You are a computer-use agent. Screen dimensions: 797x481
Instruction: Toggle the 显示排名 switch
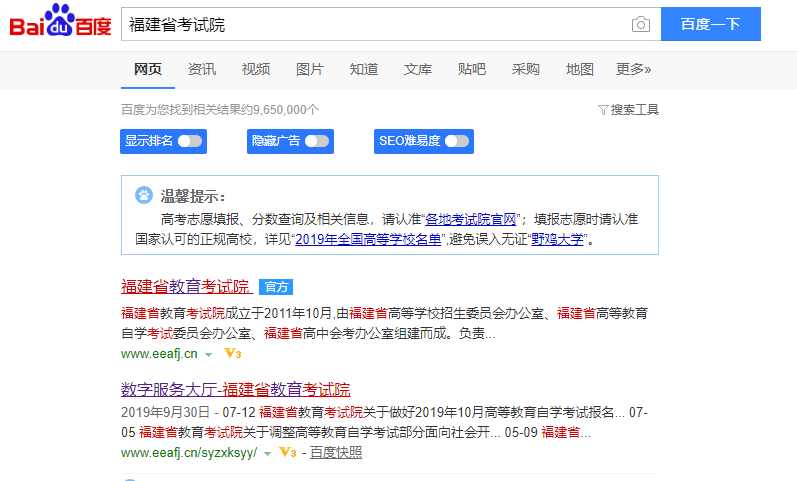coord(190,141)
